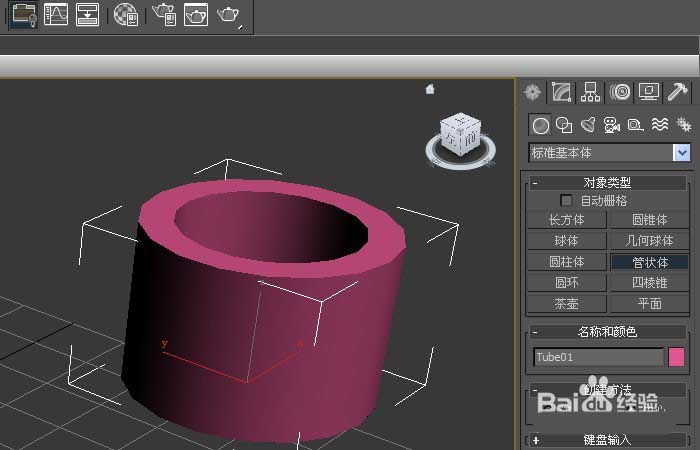Collapse the 对象类型 rollout

536,183
